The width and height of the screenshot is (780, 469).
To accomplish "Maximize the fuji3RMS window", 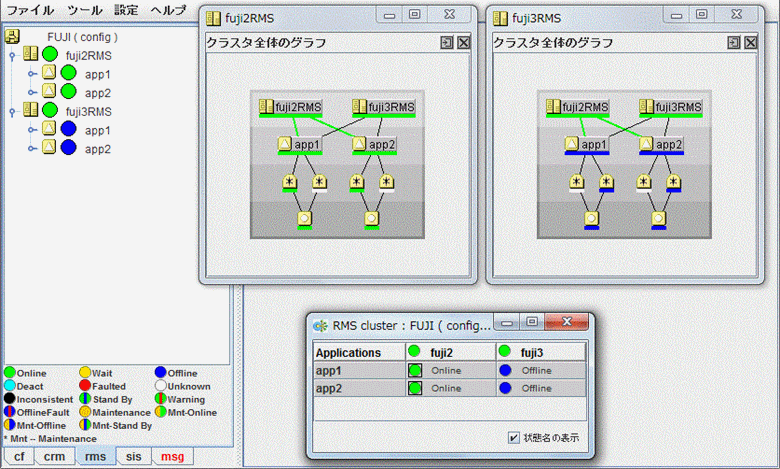I will tap(701, 14).
